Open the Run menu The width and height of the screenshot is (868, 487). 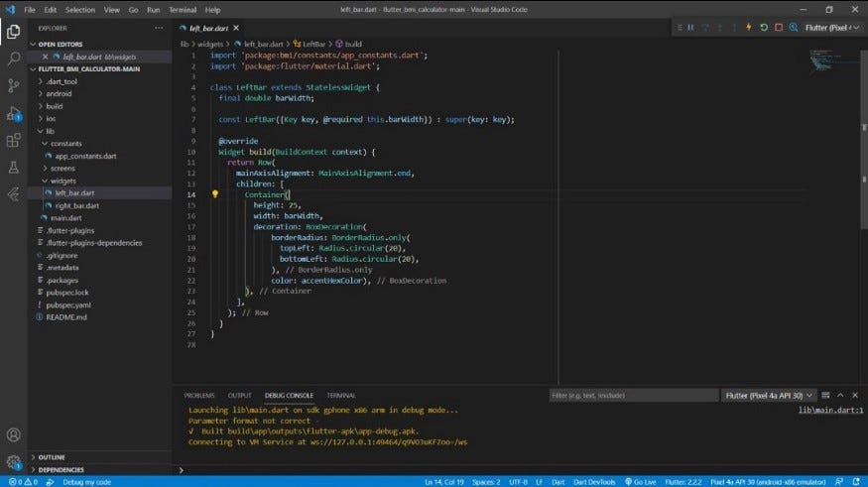154,9
